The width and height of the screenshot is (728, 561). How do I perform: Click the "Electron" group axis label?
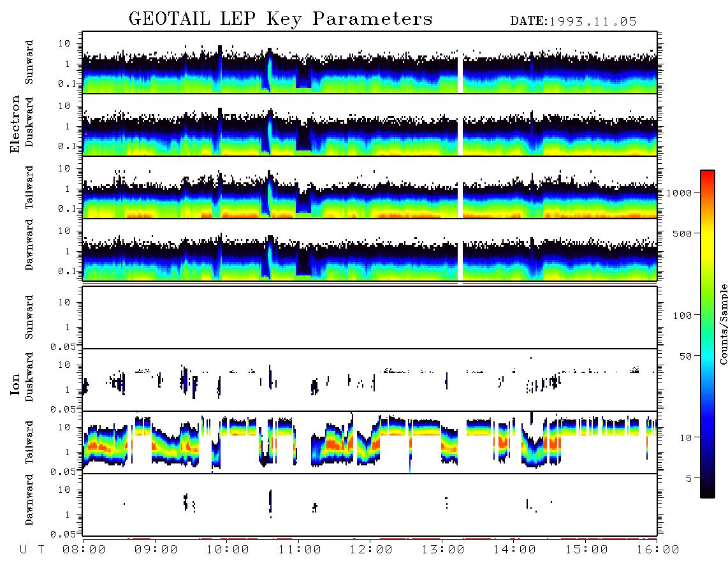point(15,124)
